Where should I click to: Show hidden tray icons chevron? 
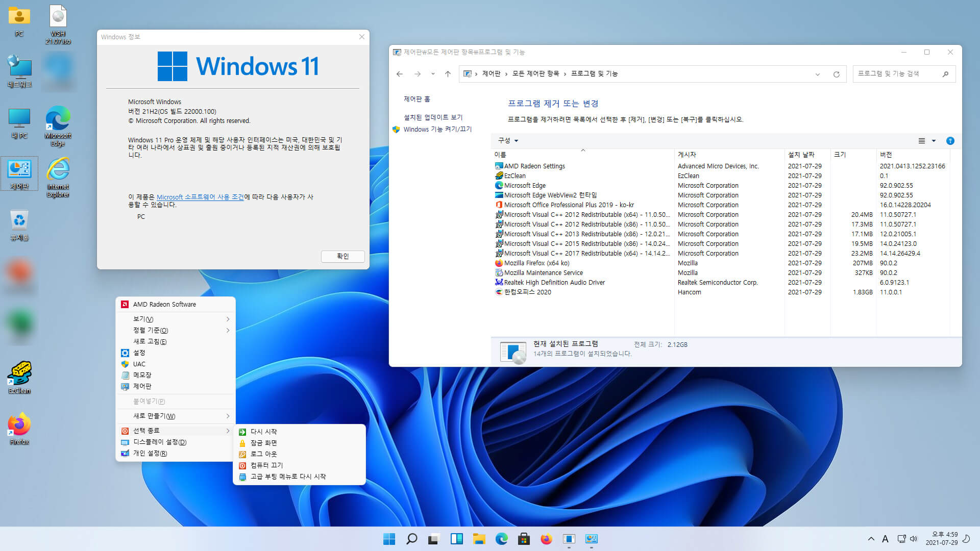tap(871, 539)
